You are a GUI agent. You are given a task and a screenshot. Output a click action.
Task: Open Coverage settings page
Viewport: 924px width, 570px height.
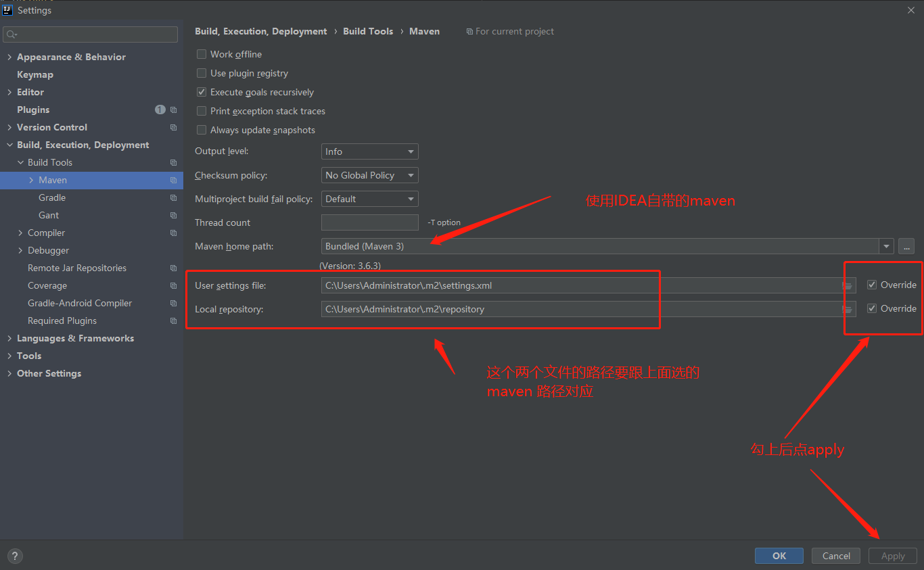coord(47,285)
